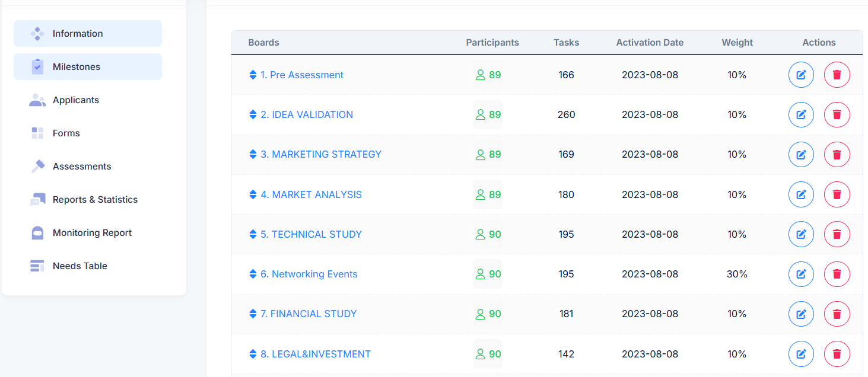
Task: Click the edit icon for FINANCIAL STUDY
Action: [x=801, y=314]
